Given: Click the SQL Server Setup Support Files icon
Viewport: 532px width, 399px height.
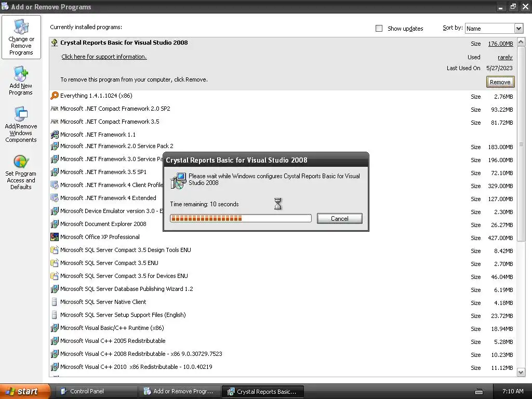Looking at the screenshot, I should click(x=54, y=315).
